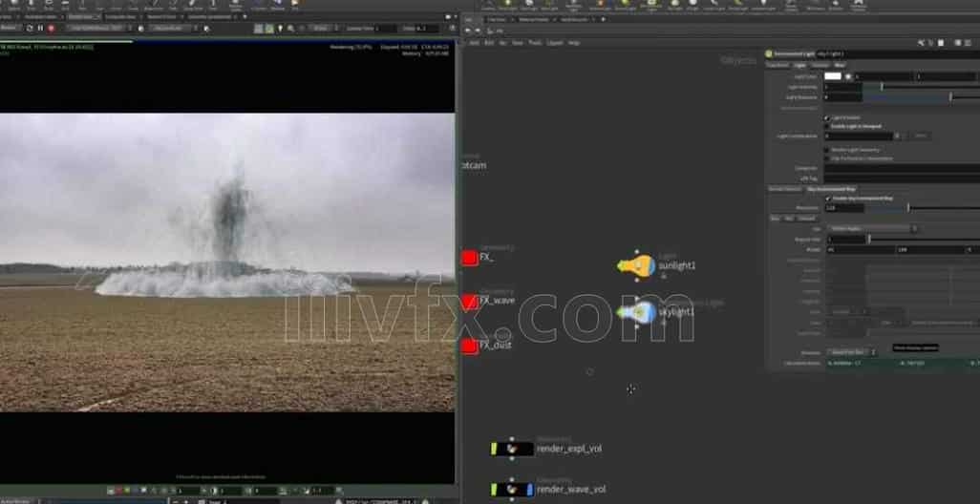This screenshot has height=504, width=980.
Task: Select the File shelf tool
Action: tap(295, 5)
